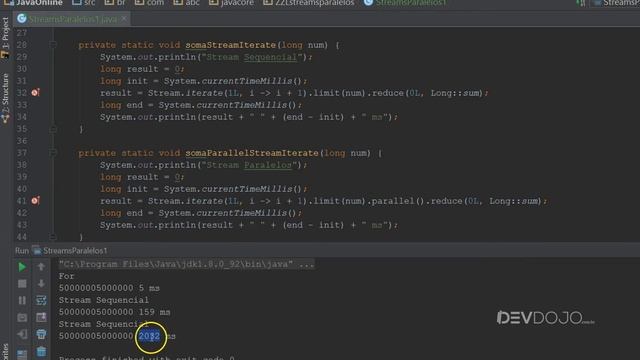Close the StreamsParalelos1.java tab

(x=124, y=19)
